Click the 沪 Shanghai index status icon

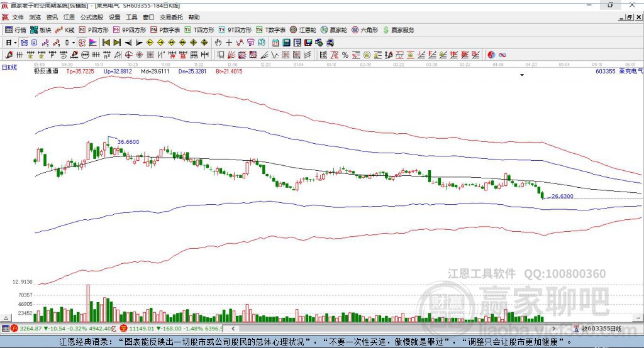point(14,329)
